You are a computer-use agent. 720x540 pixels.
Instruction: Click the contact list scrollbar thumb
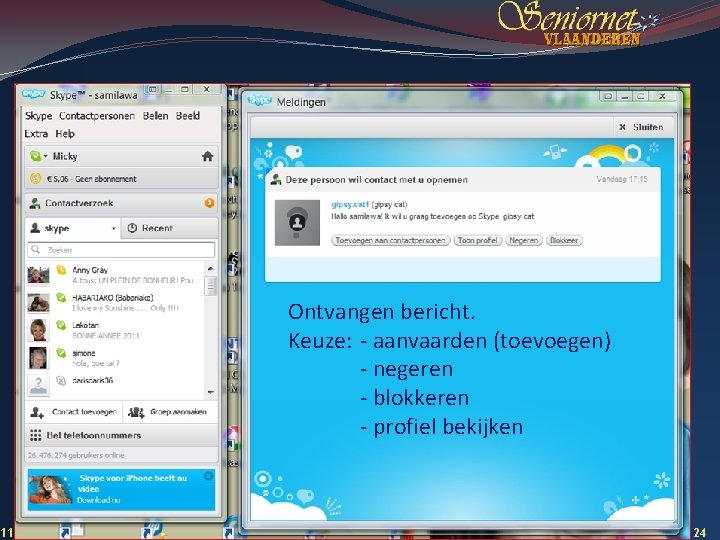coord(210,286)
